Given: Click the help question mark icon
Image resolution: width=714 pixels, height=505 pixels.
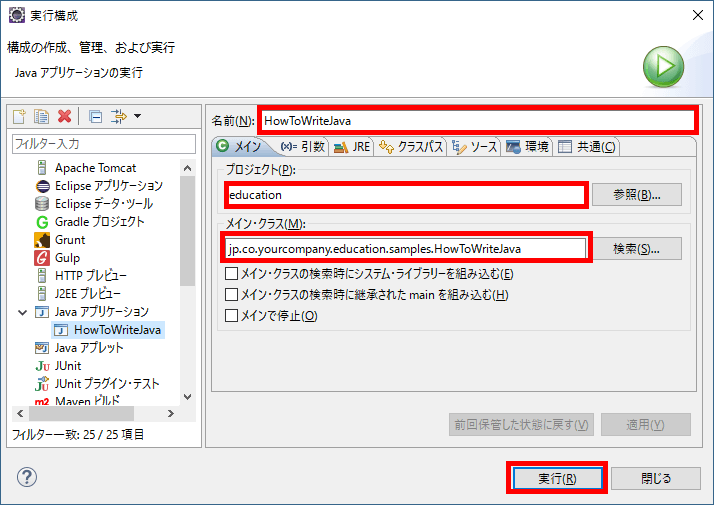Looking at the screenshot, I should click(x=28, y=477).
